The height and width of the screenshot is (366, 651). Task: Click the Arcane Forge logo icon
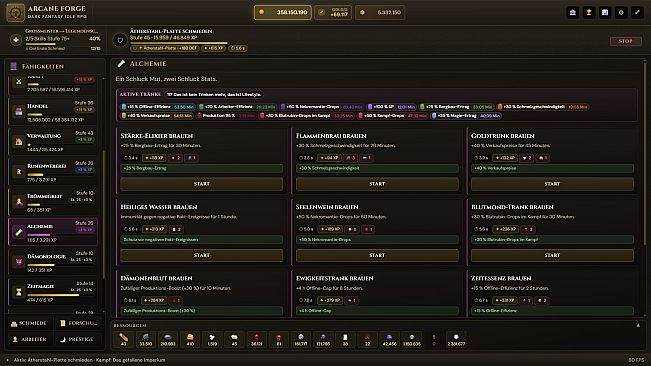(16, 12)
